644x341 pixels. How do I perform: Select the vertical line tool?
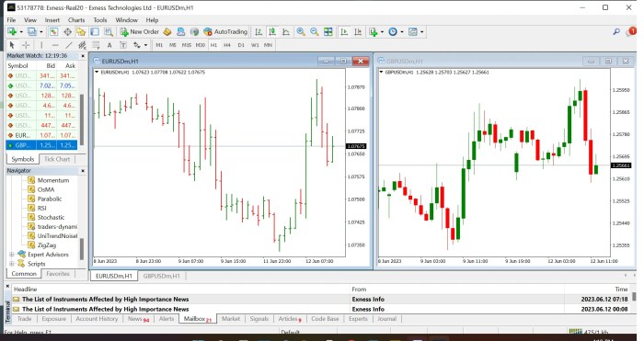(x=41, y=45)
